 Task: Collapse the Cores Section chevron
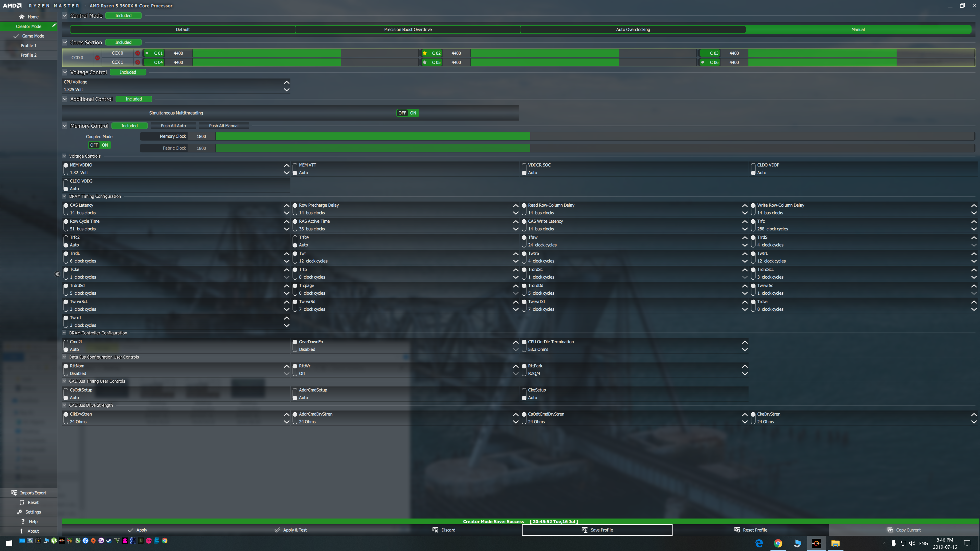(x=65, y=42)
